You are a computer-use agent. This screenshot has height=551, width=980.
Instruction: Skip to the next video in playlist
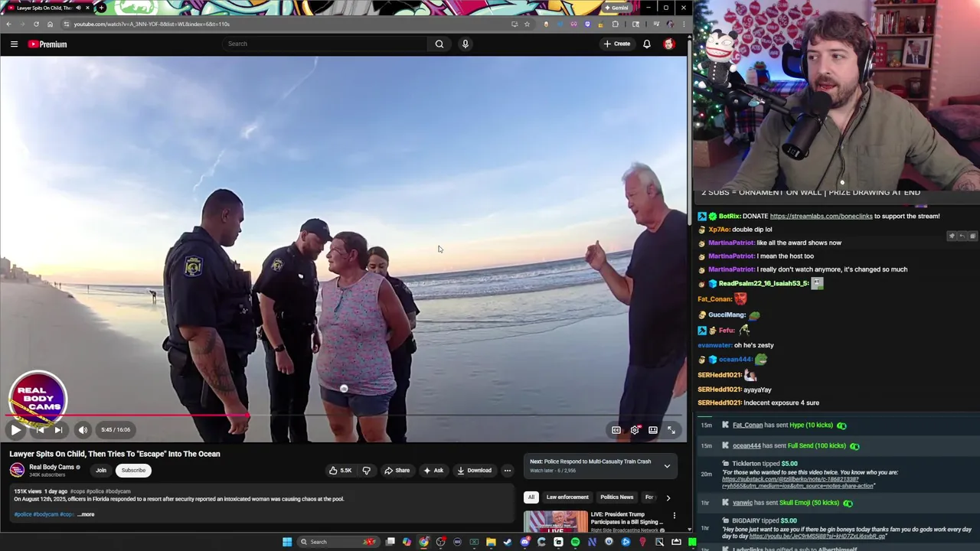pos(58,430)
